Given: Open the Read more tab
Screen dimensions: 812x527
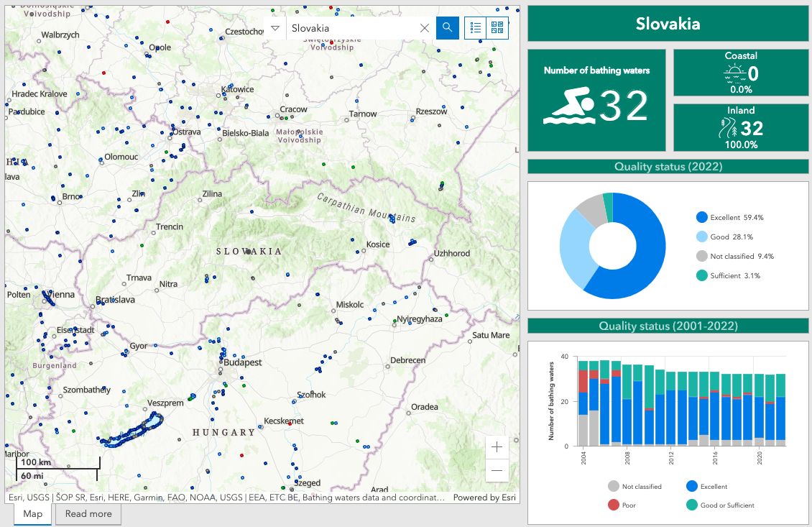Looking at the screenshot, I should click(88, 514).
